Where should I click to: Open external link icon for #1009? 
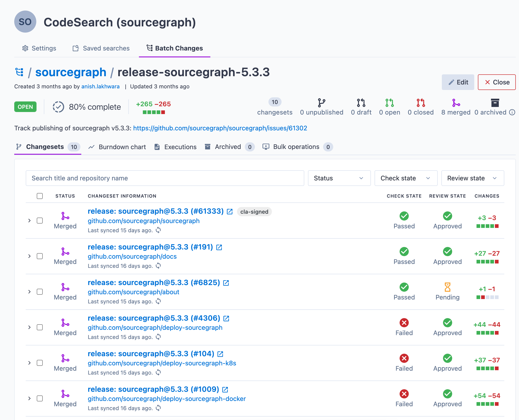click(225, 389)
